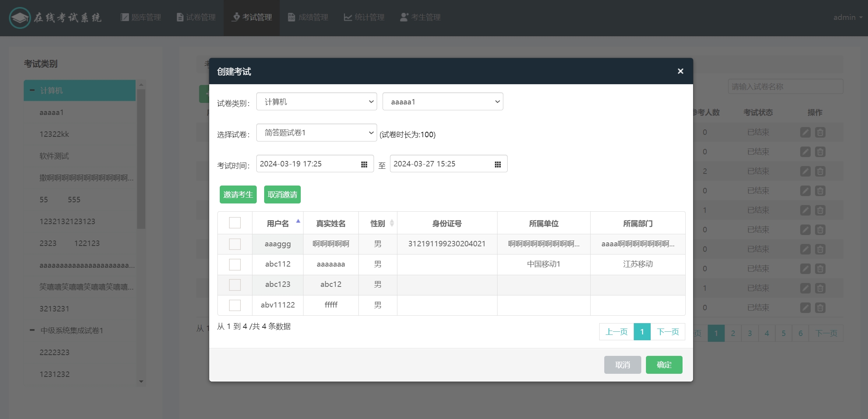Click the 江苏移动 cell

638,264
